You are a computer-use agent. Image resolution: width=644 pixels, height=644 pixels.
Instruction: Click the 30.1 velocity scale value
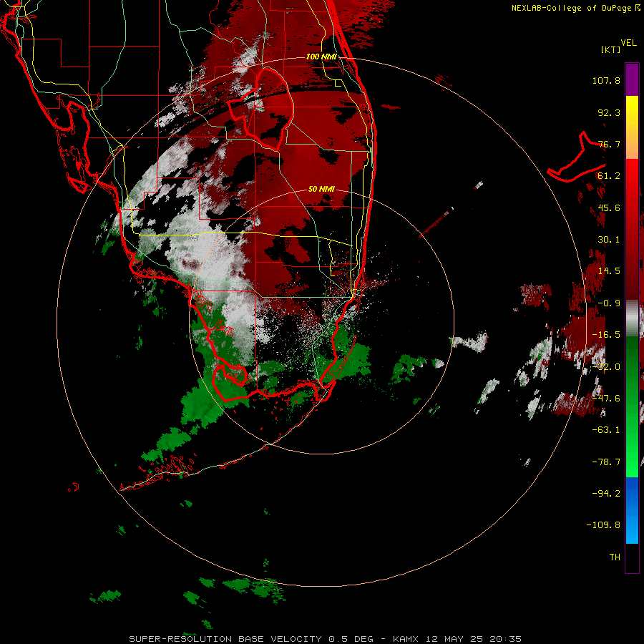(x=609, y=240)
